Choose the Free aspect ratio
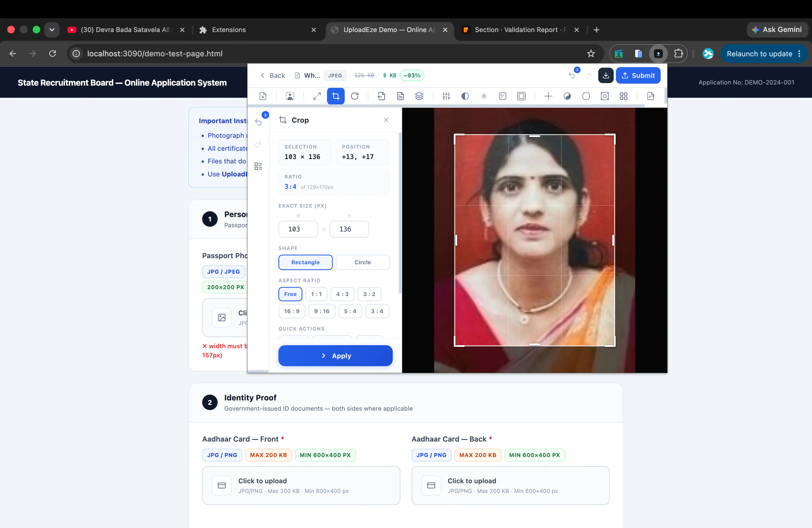812x528 pixels. [290, 294]
